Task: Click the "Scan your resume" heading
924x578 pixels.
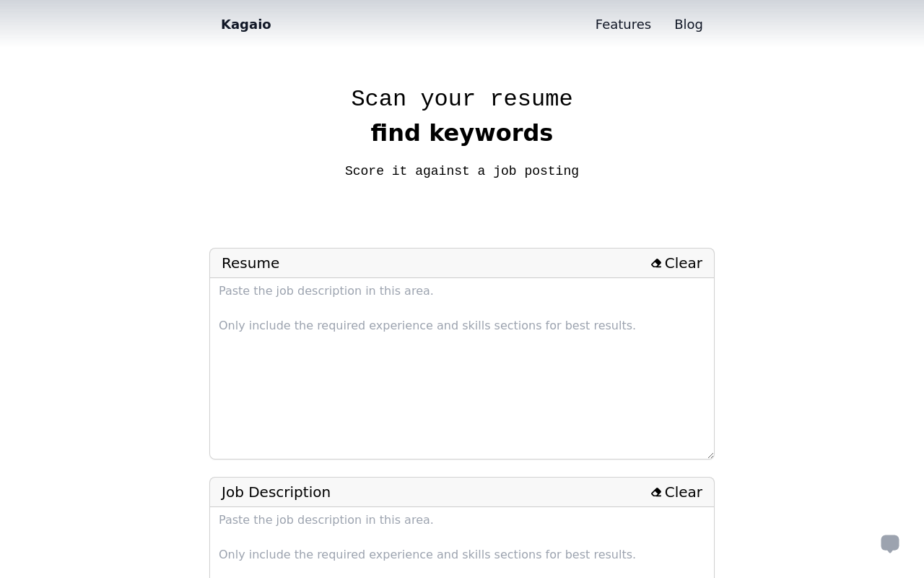Action: click(x=462, y=99)
